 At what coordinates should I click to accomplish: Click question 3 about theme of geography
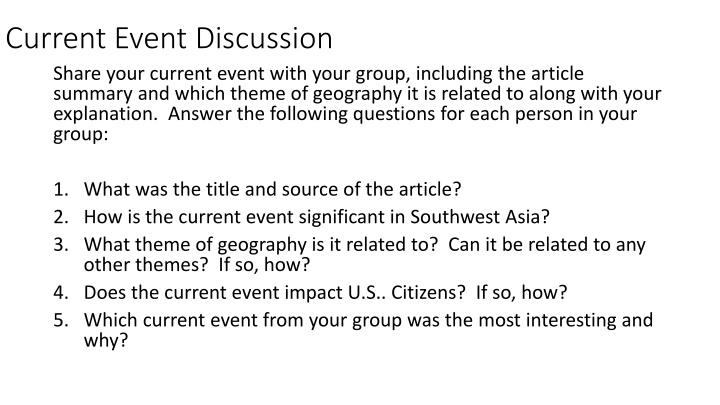tap(365, 254)
